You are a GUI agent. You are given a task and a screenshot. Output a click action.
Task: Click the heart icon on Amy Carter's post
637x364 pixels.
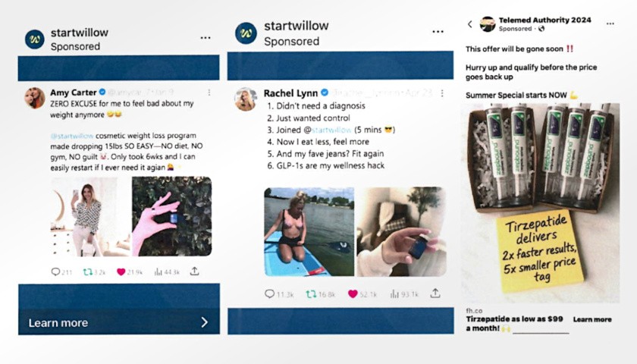tap(121, 271)
